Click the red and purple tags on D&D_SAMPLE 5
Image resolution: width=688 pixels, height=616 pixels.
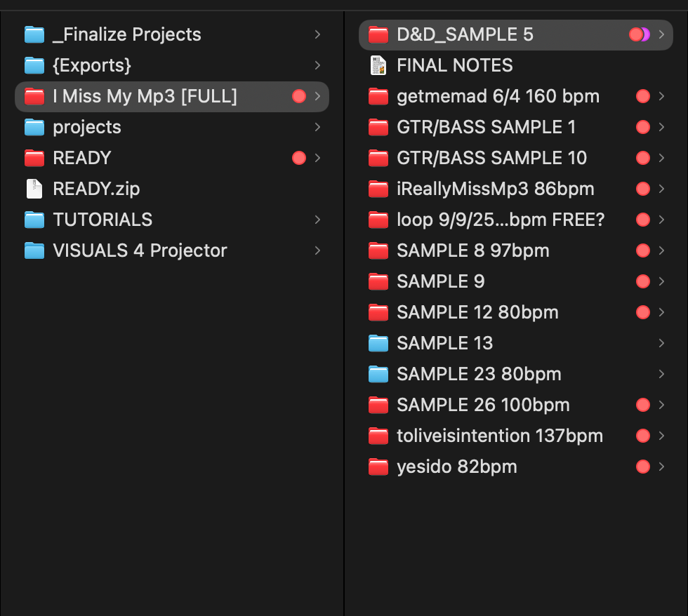click(x=640, y=34)
